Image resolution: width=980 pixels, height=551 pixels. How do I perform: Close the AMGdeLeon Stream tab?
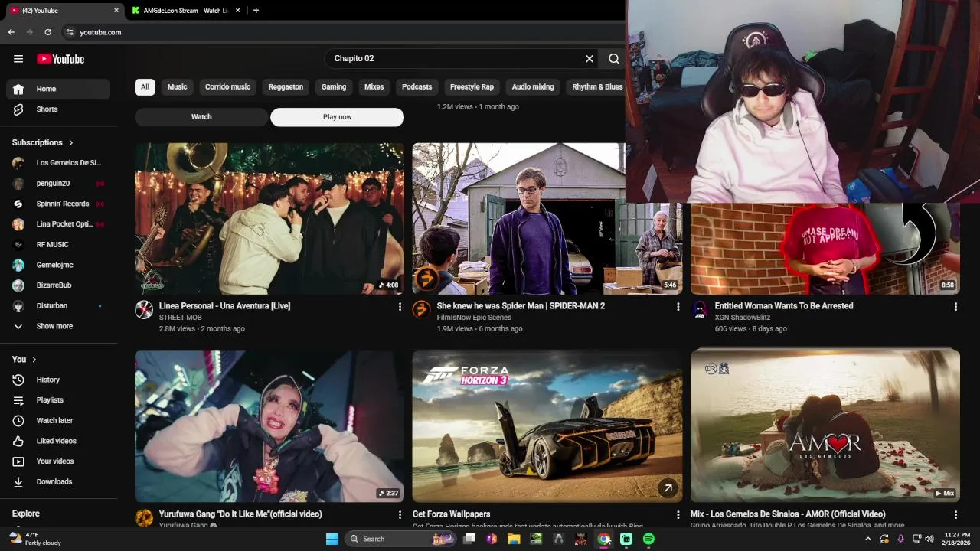(x=238, y=11)
